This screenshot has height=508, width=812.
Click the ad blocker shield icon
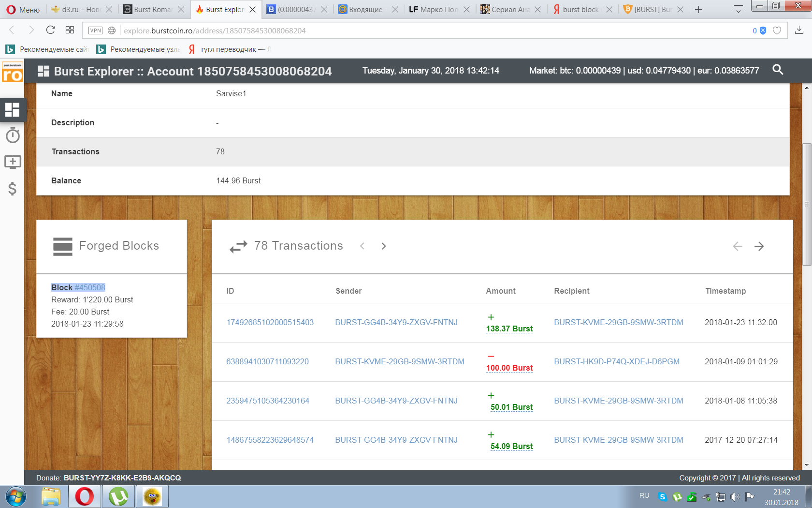763,30
